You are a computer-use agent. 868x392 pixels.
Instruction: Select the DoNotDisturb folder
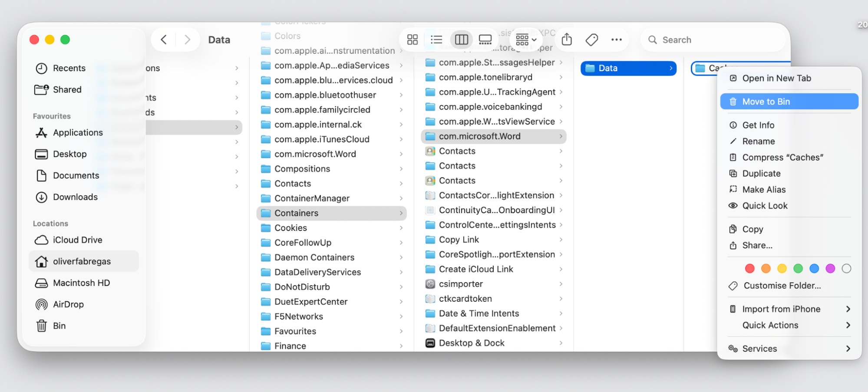pos(331,287)
